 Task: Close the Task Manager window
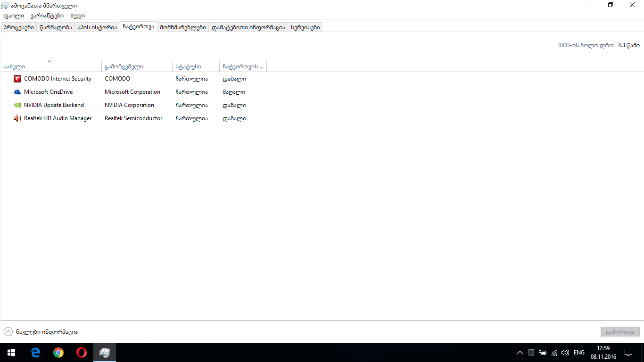point(632,5)
